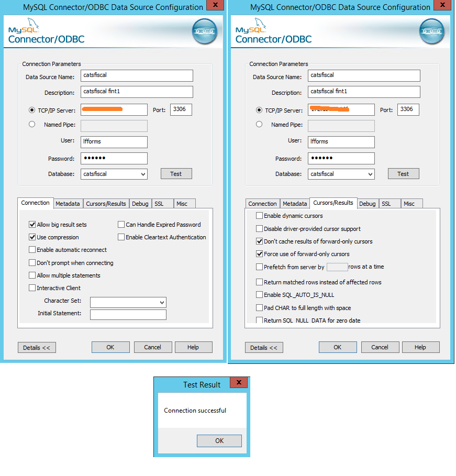
Task: Collapse Details in left window
Action: click(x=37, y=348)
